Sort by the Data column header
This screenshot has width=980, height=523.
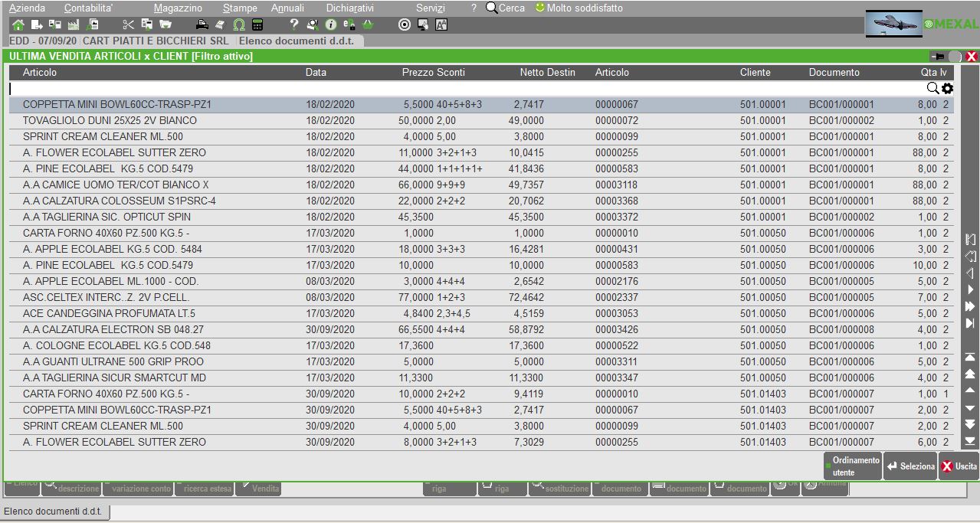pos(316,73)
